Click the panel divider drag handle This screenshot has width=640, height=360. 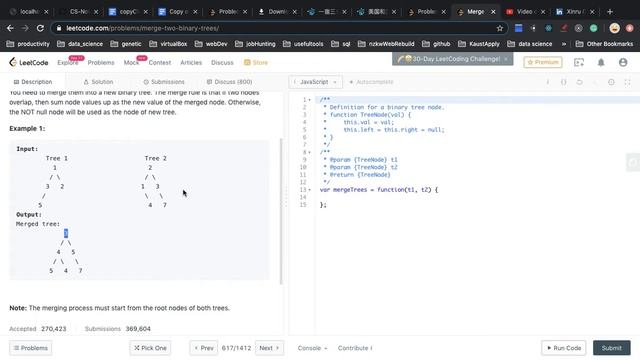[x=286, y=197]
